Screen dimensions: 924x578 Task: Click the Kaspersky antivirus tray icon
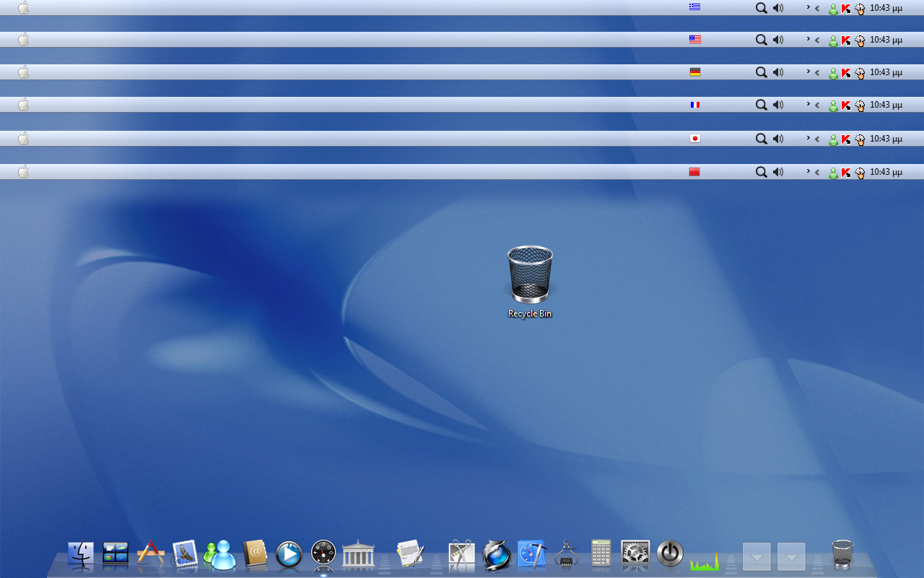click(846, 8)
